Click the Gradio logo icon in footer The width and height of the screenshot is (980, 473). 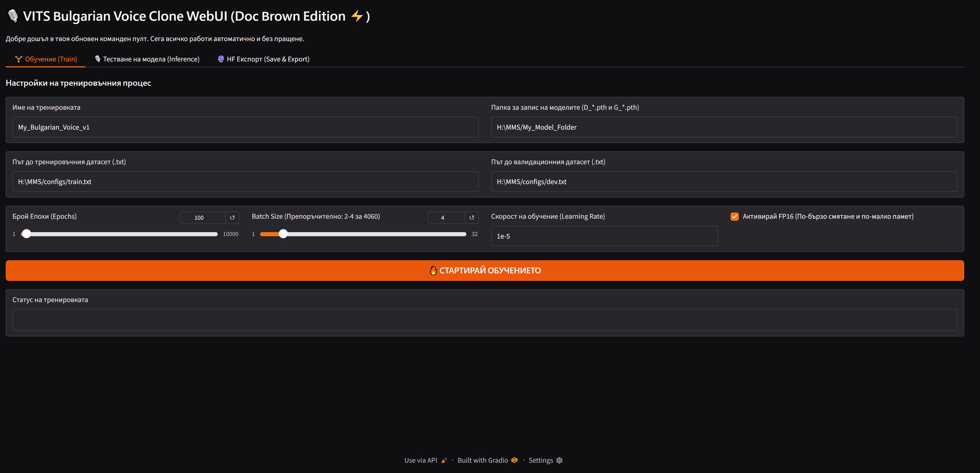coord(514,460)
